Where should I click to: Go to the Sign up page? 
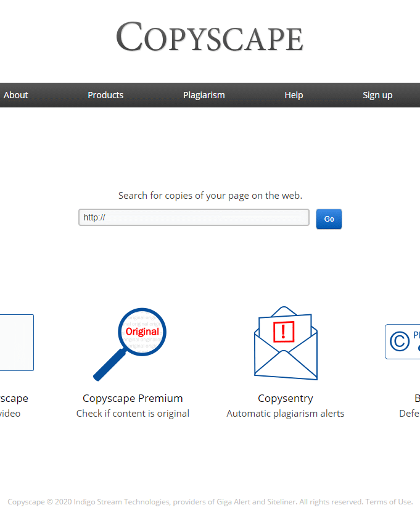click(x=377, y=95)
